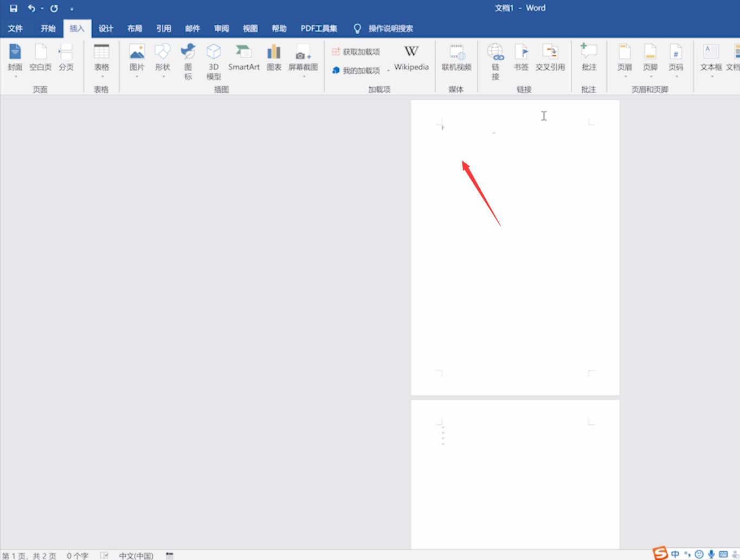
Task: Switch to the 审阅 tab
Action: tap(221, 28)
